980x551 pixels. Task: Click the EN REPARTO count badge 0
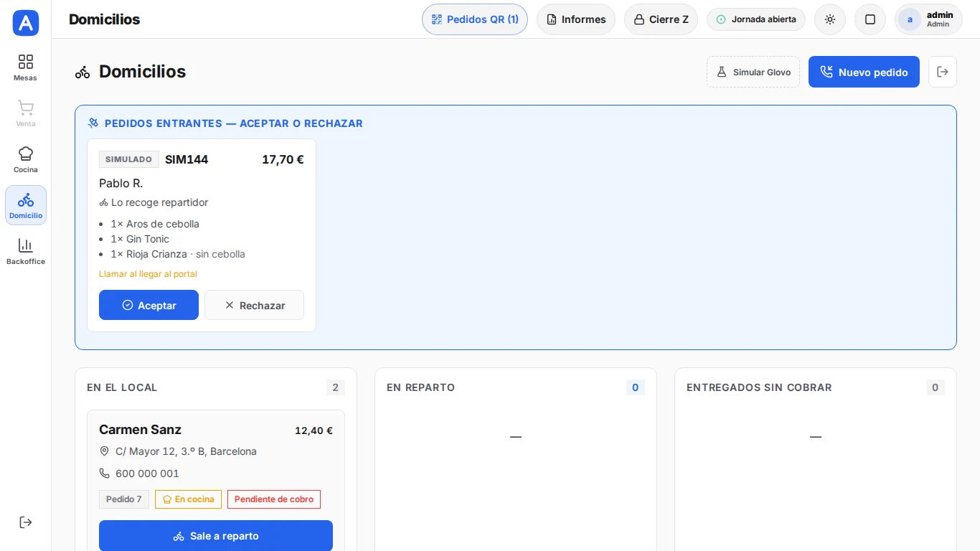(x=635, y=387)
